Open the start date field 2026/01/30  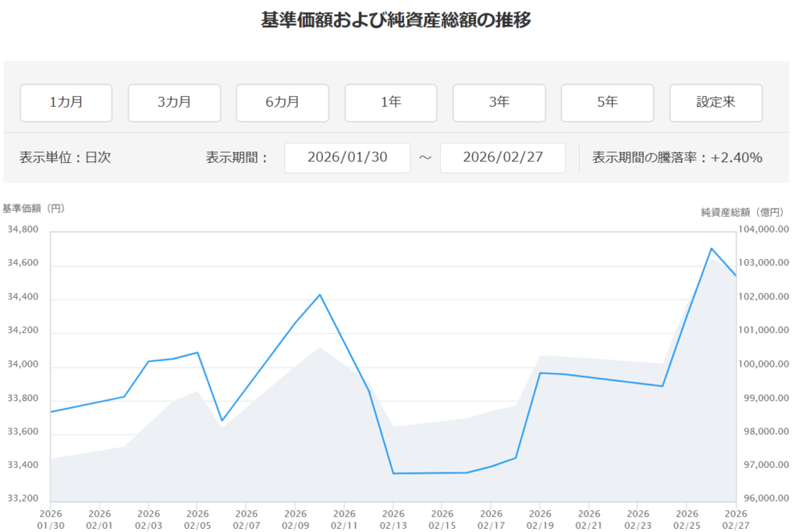pos(347,158)
